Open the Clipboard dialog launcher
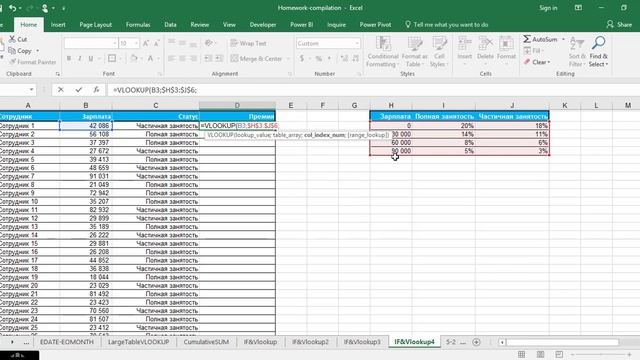 58,74
